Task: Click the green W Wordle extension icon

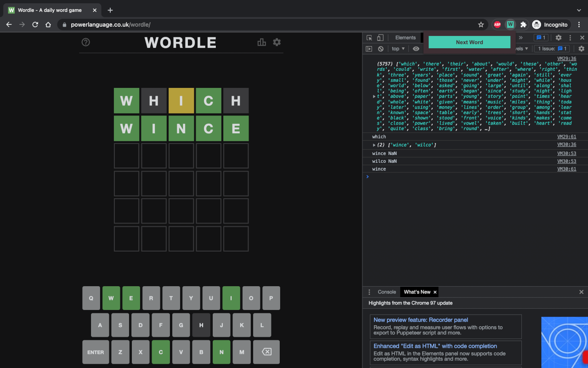Action: (510, 24)
